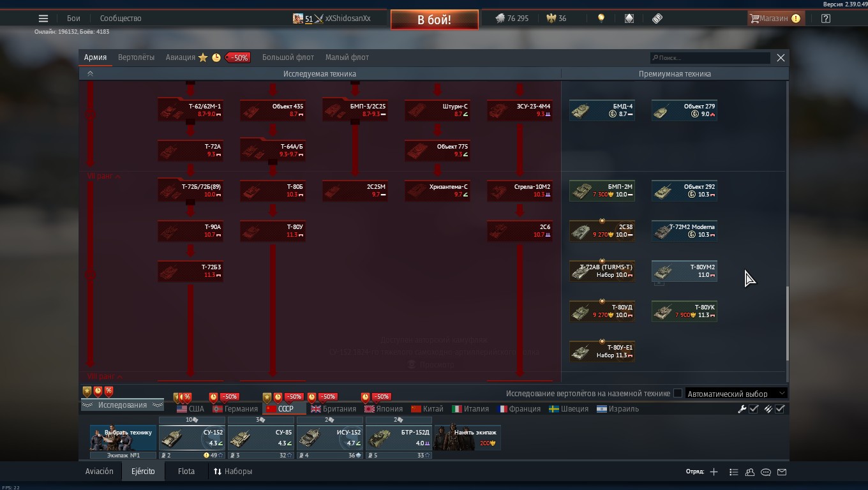Screen dimensions: 868x490
Task: Toggle the checkbox beside the slashes icon
Action: pos(780,409)
